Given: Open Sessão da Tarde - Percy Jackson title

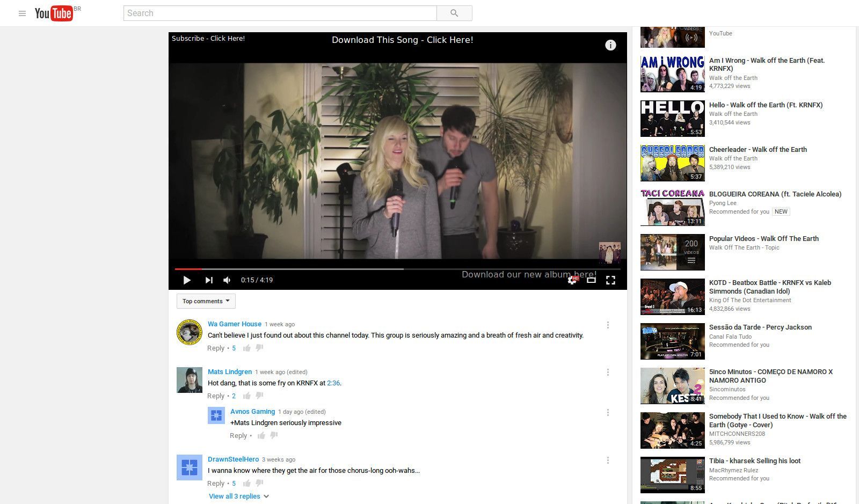Looking at the screenshot, I should point(760,327).
